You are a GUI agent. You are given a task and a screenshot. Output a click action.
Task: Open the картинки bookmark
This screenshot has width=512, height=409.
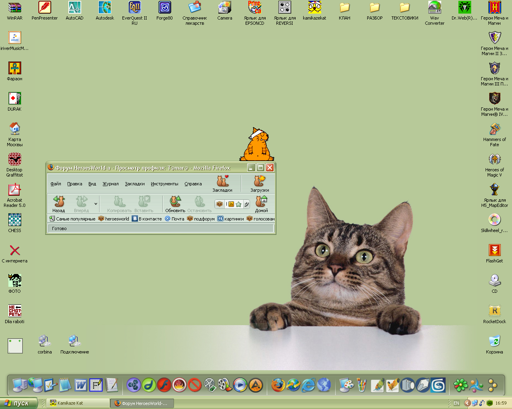tap(231, 219)
